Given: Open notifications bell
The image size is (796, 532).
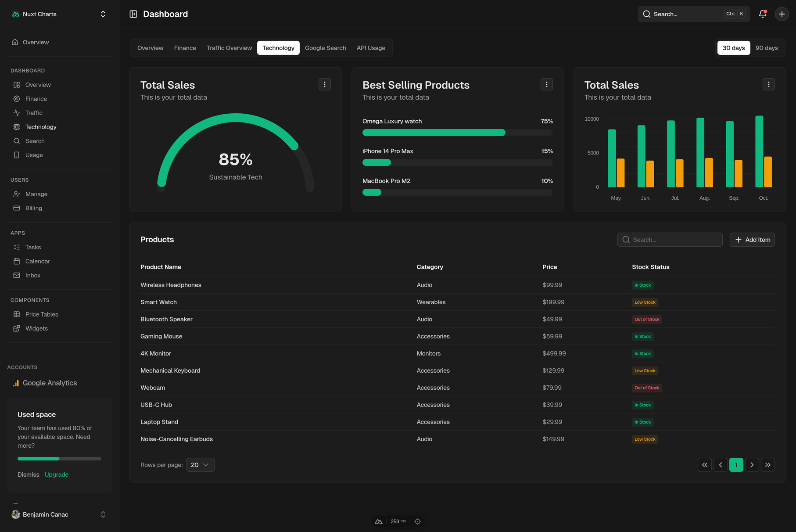Looking at the screenshot, I should click(x=763, y=14).
